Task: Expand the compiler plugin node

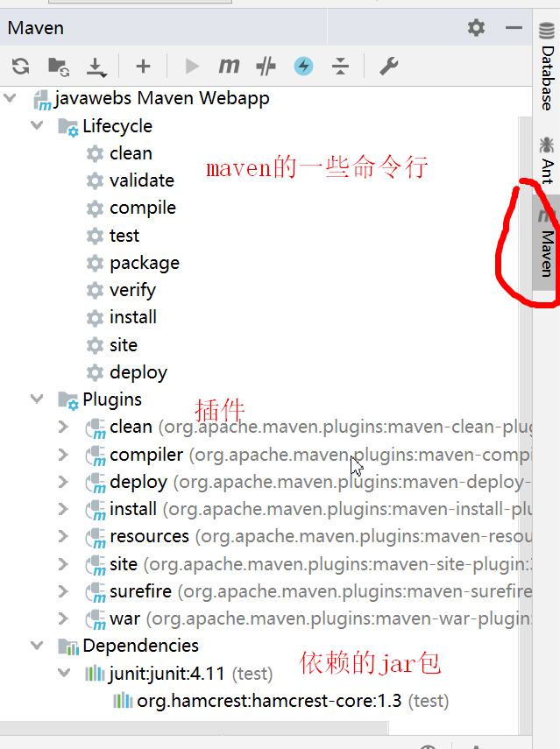Action: 63,455
